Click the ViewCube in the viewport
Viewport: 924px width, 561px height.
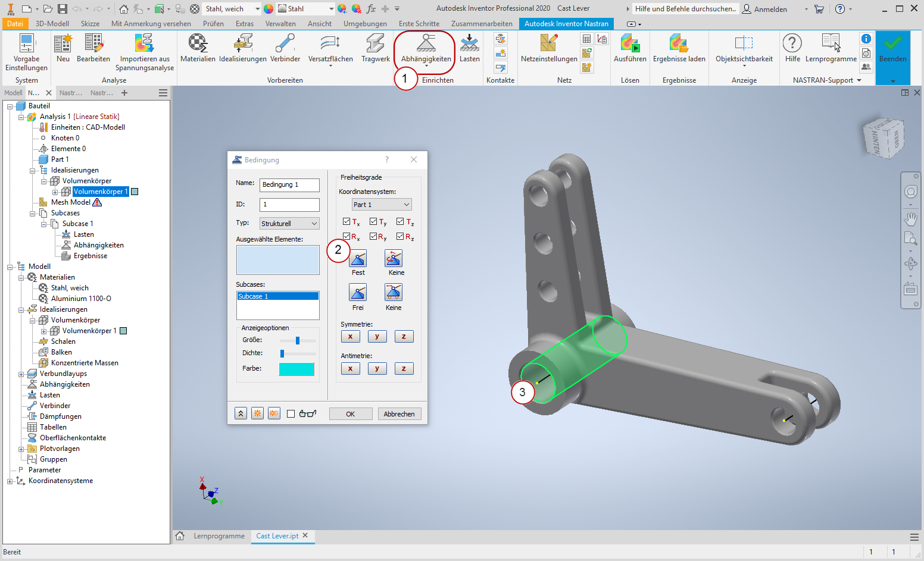click(x=884, y=138)
